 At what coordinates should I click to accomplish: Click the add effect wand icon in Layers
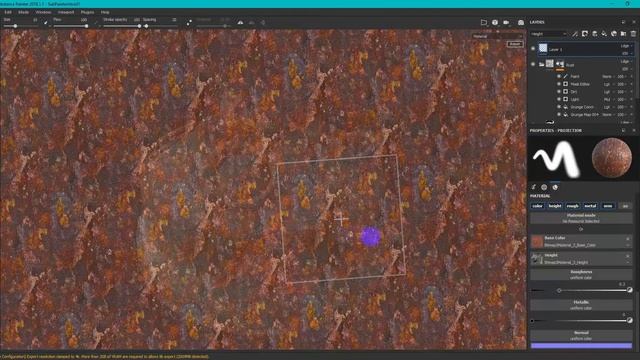coord(575,34)
